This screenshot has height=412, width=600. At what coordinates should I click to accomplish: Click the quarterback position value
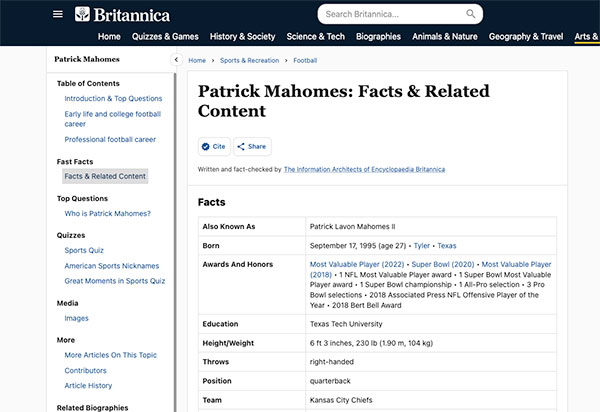tap(330, 381)
